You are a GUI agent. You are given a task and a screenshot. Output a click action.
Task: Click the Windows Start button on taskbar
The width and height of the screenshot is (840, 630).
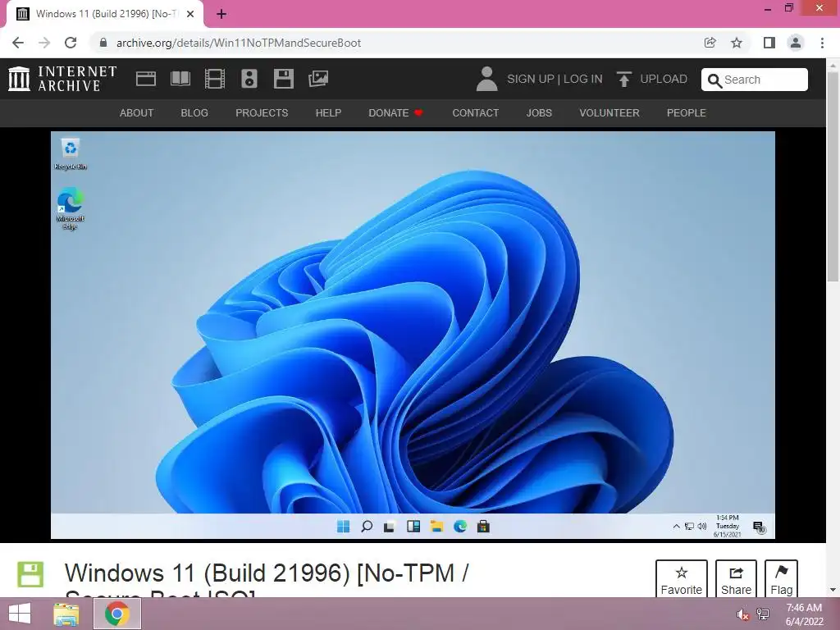pos(20,614)
